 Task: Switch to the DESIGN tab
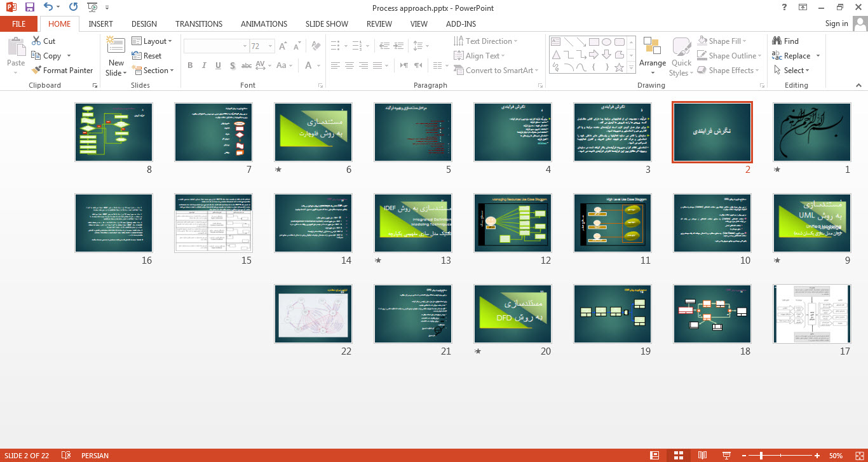(144, 24)
